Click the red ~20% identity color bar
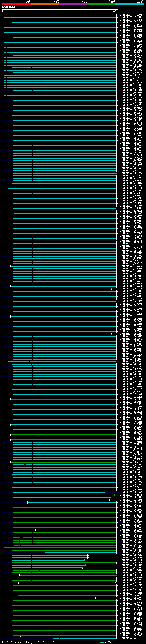This screenshot has height=644, width=146. tap(16, 4)
